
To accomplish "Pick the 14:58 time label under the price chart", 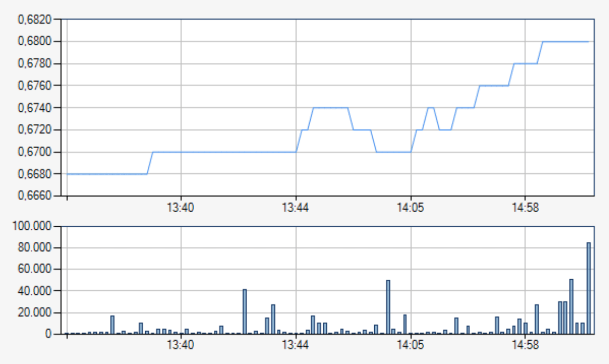I will pyautogui.click(x=525, y=207).
